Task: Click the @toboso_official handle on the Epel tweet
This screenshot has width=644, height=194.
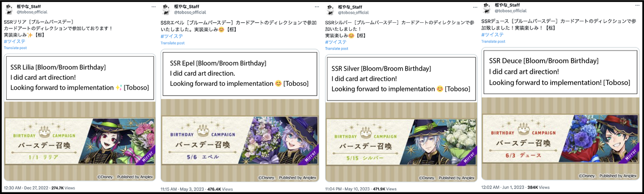Action: (190, 12)
